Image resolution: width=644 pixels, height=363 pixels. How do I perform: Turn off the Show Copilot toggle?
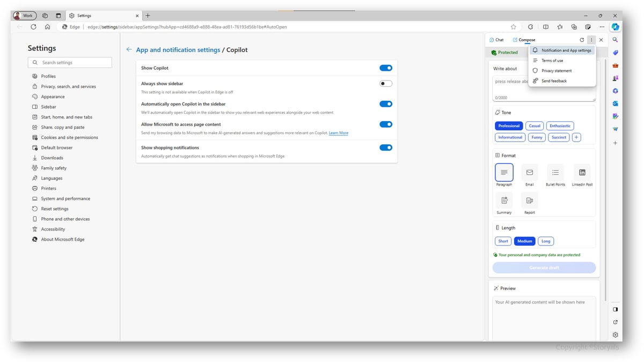386,68
